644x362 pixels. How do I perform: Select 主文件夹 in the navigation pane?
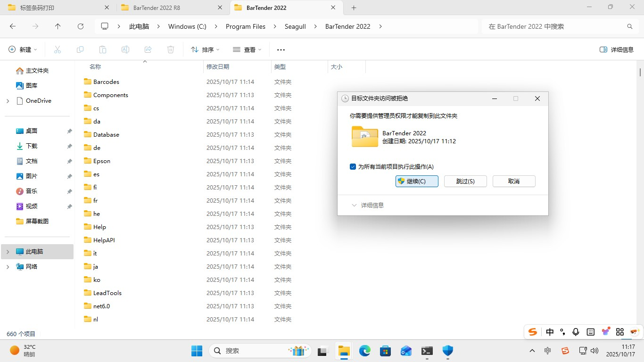pyautogui.click(x=37, y=71)
